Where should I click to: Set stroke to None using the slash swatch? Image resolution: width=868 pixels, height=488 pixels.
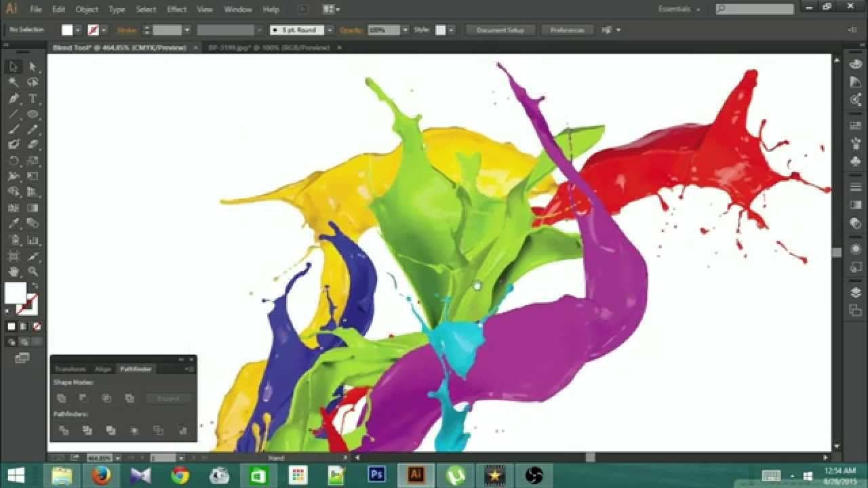[36, 327]
